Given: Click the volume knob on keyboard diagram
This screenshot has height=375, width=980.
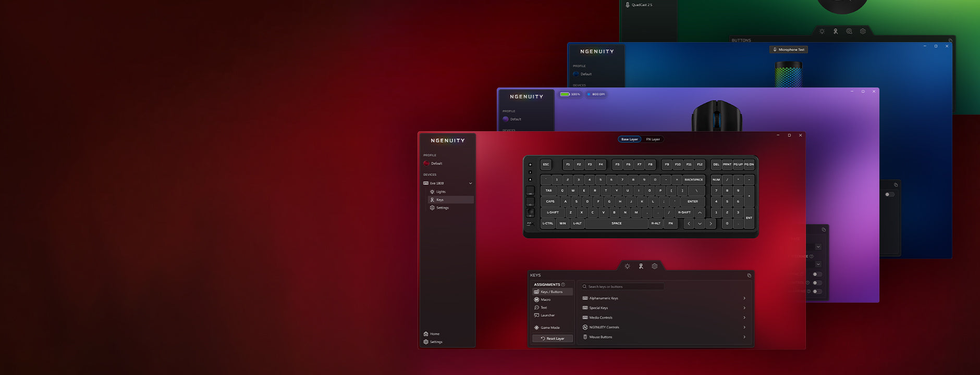Looking at the screenshot, I should click(x=530, y=212).
